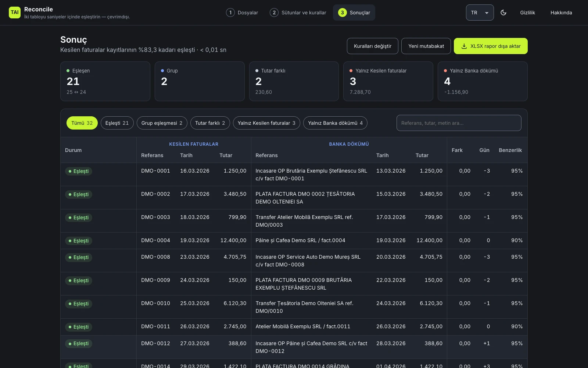Toggle dark mode with the moon icon
This screenshot has width=588, height=368.
[503, 13]
